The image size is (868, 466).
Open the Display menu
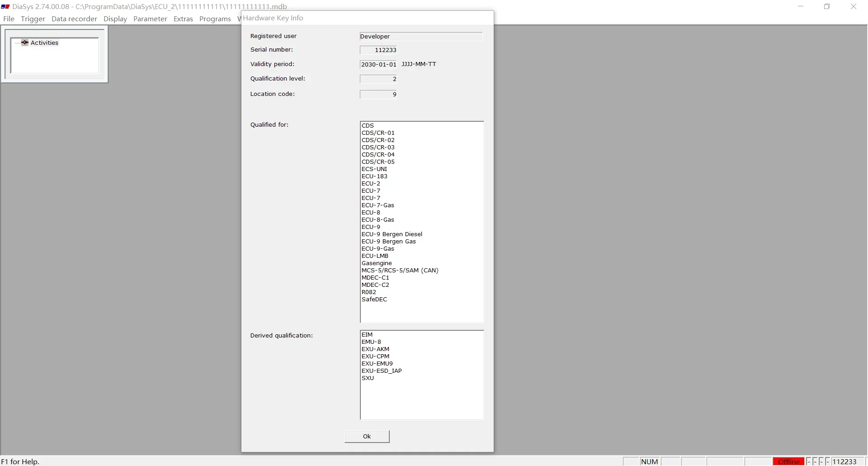point(115,19)
